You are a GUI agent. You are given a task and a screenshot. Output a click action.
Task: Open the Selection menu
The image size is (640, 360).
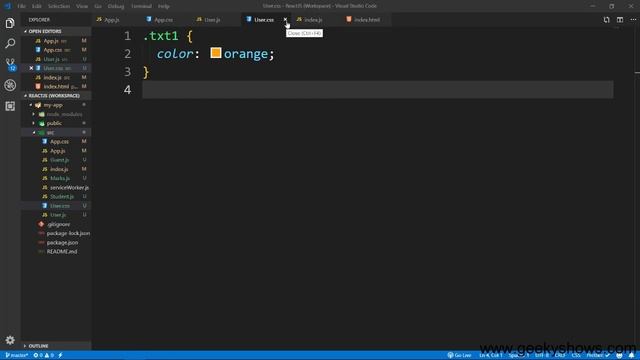(59, 6)
